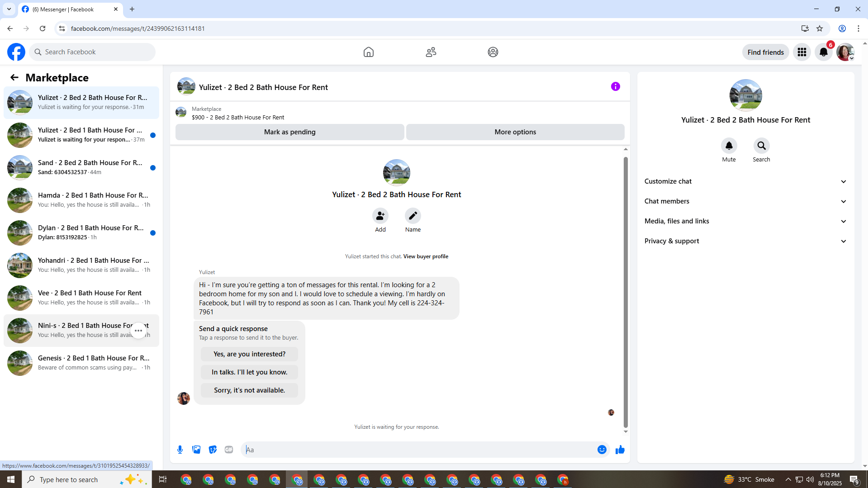Screen dimensions: 868x488
Task: Click More options button
Action: (515, 132)
